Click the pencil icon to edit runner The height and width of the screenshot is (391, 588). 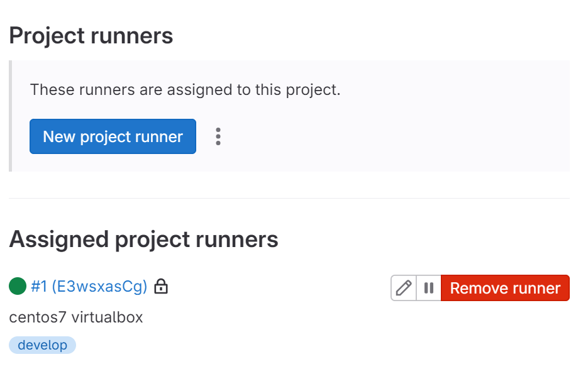coord(404,288)
